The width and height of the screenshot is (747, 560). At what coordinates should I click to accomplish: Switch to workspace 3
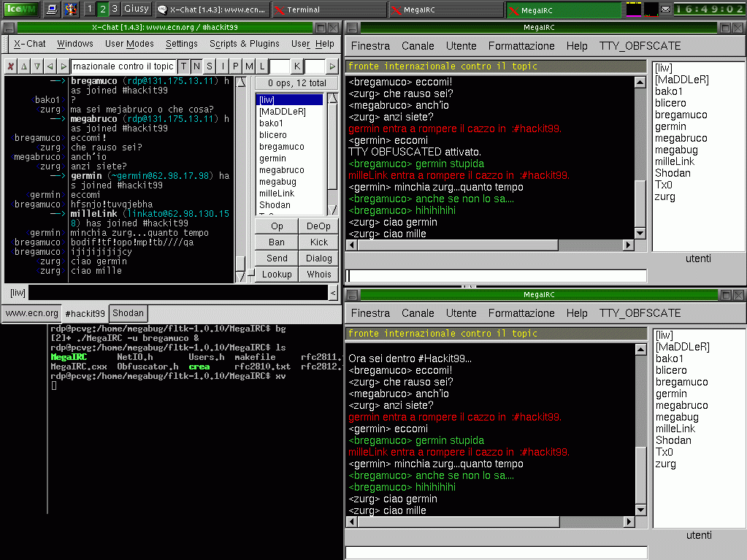[115, 9]
